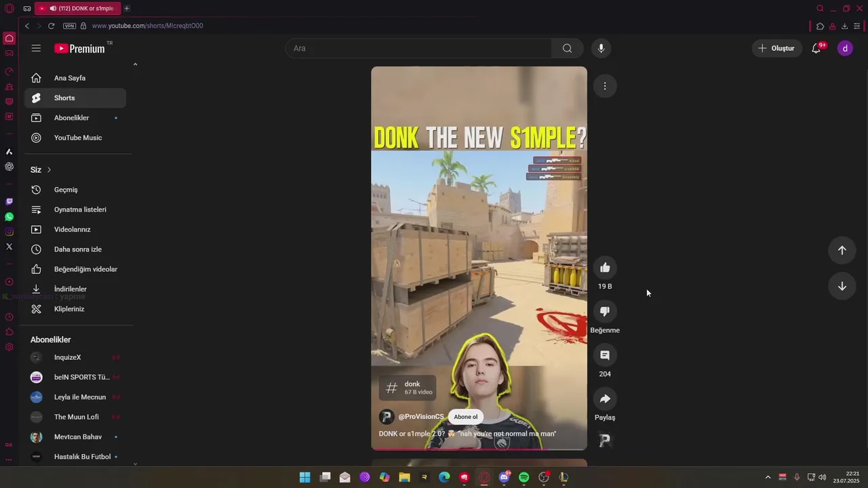Viewport: 868px width, 488px height.
Task: Open Beğendiğim videolar
Action: click(75, 269)
